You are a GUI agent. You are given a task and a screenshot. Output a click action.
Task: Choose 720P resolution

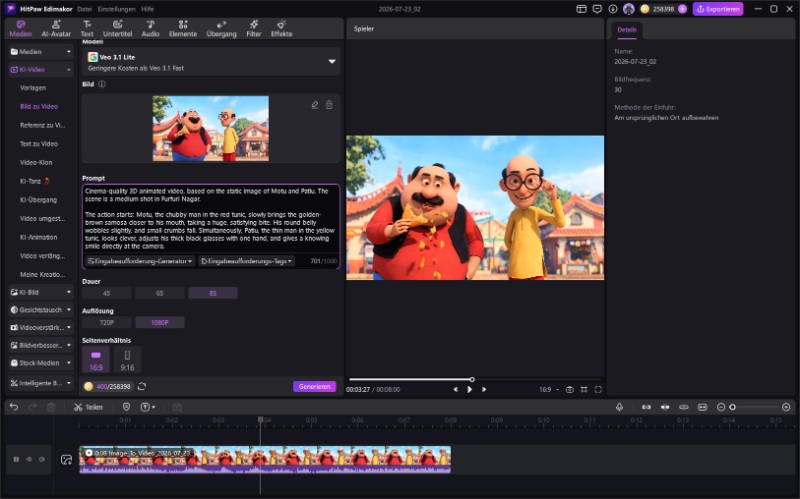[107, 323]
